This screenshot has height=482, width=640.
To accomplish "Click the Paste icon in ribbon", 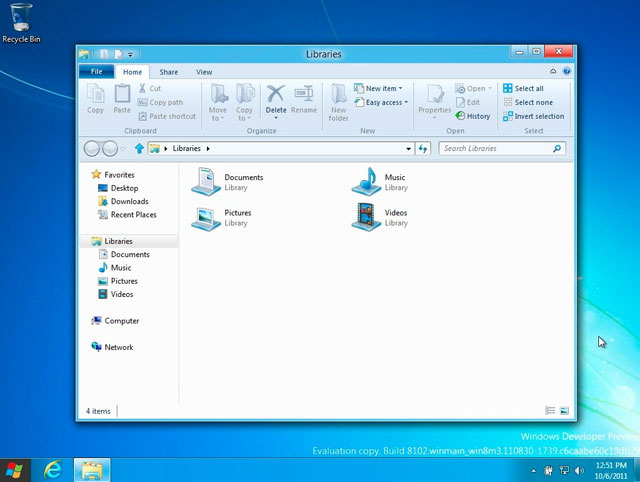I will click(122, 93).
